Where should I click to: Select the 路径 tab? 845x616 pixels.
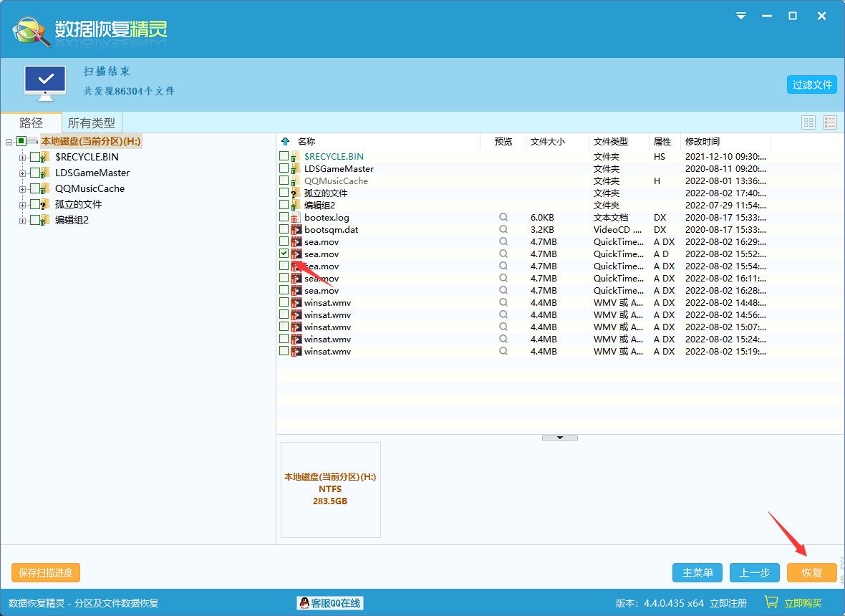pyautogui.click(x=31, y=122)
